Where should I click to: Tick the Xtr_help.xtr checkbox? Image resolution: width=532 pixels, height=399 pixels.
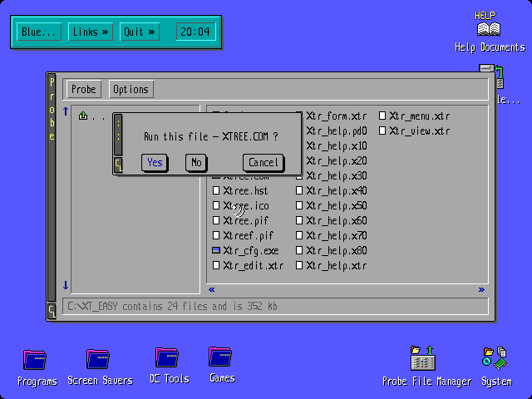point(299,265)
